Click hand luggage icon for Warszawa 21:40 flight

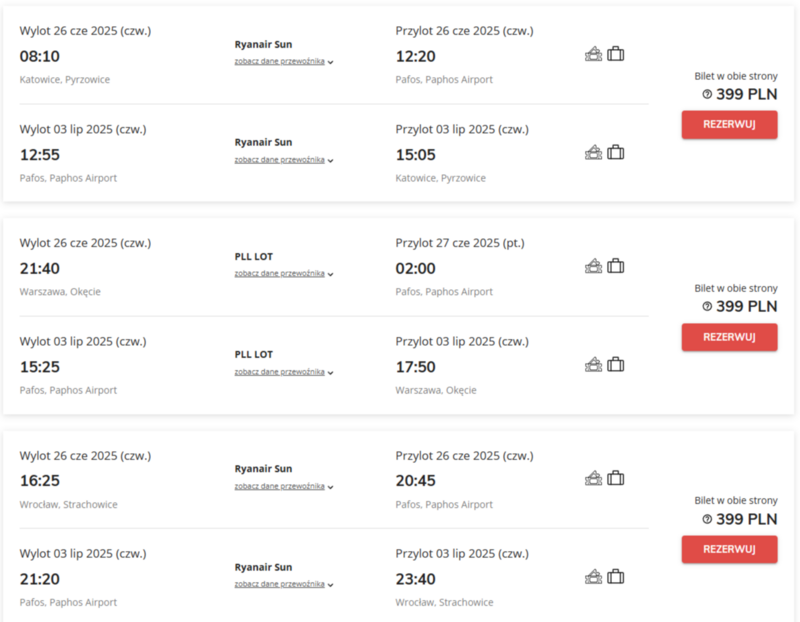click(593, 266)
